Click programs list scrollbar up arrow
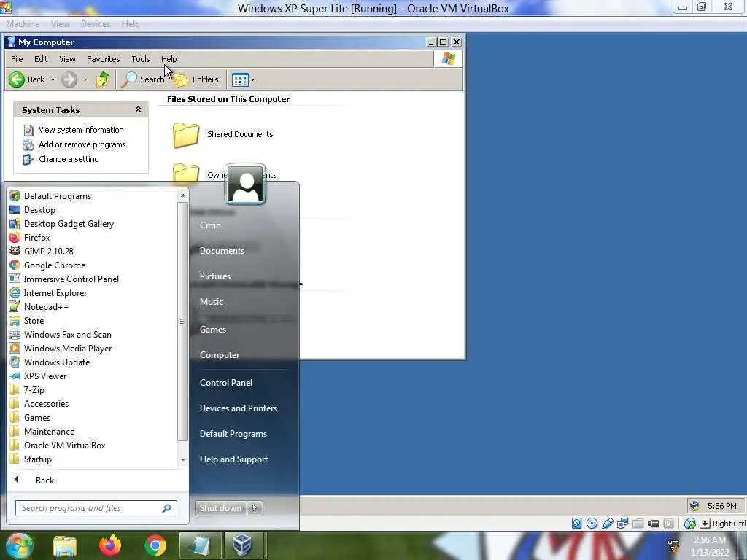This screenshot has height=560, width=747. [183, 195]
